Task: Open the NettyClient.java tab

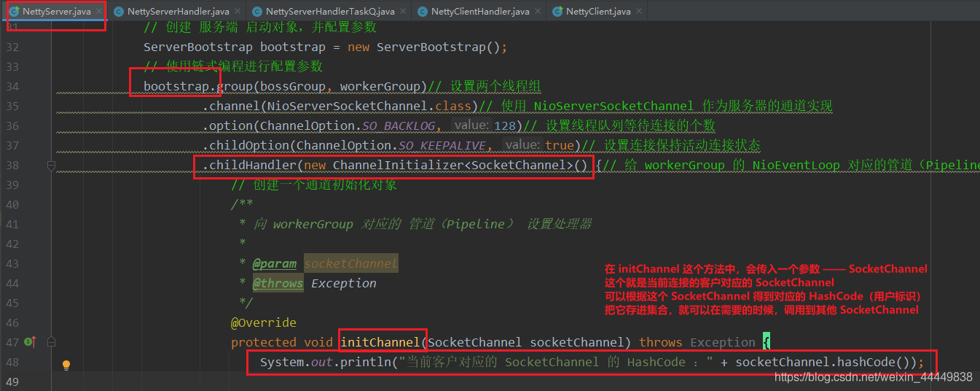Action: [x=598, y=12]
